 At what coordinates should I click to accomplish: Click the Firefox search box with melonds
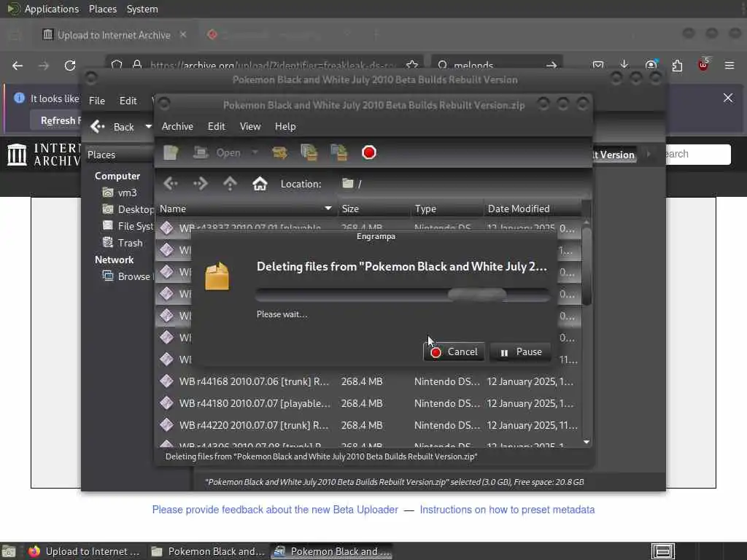(497, 65)
